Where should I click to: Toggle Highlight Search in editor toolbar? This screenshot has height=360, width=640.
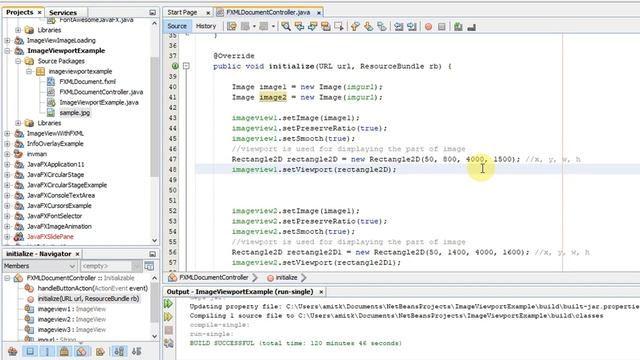(325, 27)
